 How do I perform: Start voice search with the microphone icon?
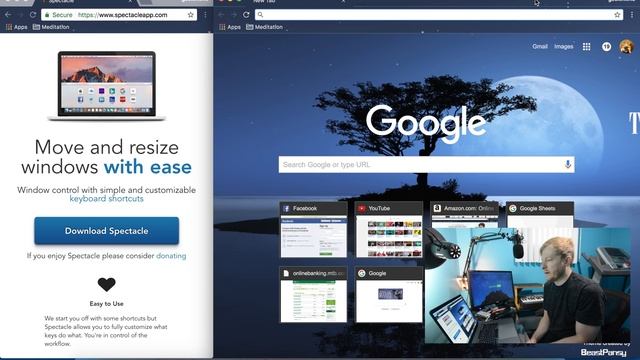pos(567,164)
